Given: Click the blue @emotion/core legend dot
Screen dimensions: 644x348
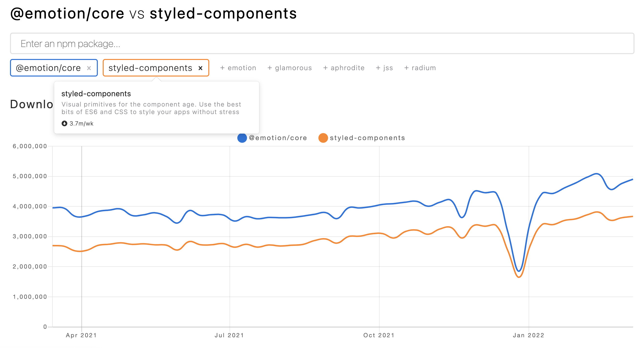Looking at the screenshot, I should [242, 138].
